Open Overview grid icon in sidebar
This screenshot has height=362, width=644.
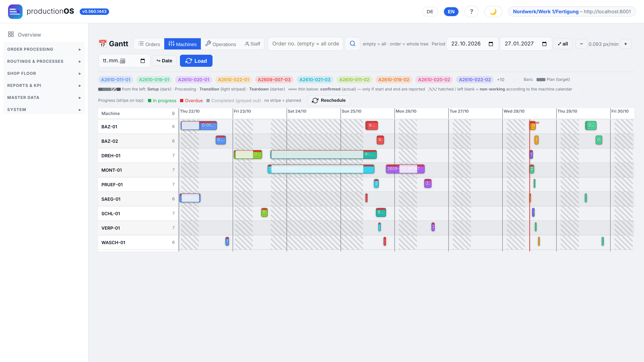coord(11,34)
